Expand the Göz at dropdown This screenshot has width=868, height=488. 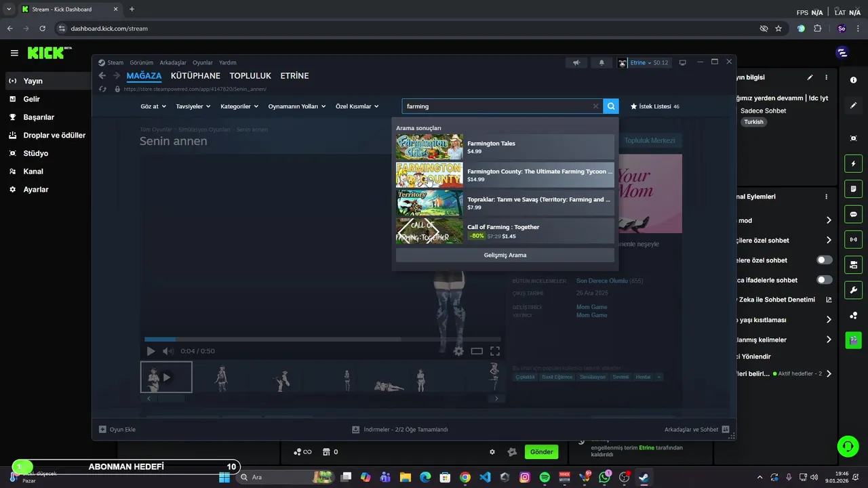[x=153, y=106]
